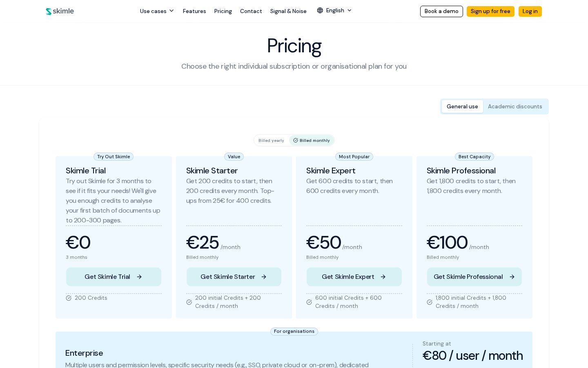The height and width of the screenshot is (368, 588).
Task: Click Billed monthly label under €25
Action: click(x=202, y=258)
